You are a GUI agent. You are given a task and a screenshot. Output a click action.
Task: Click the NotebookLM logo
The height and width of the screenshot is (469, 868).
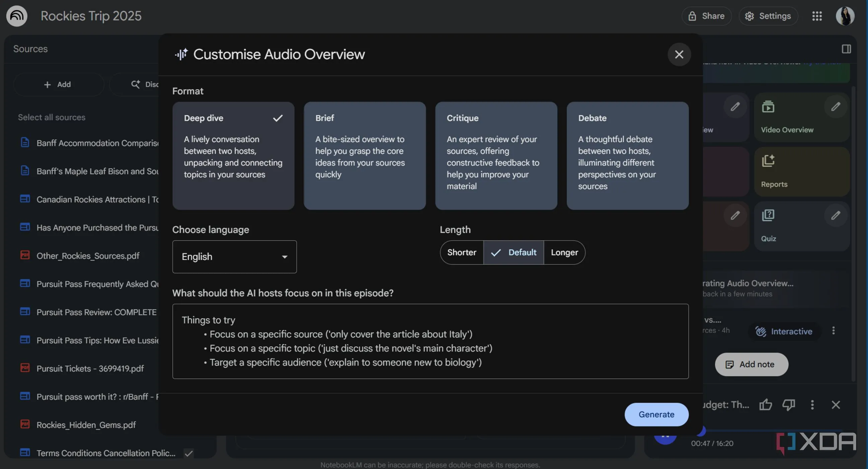(16, 16)
